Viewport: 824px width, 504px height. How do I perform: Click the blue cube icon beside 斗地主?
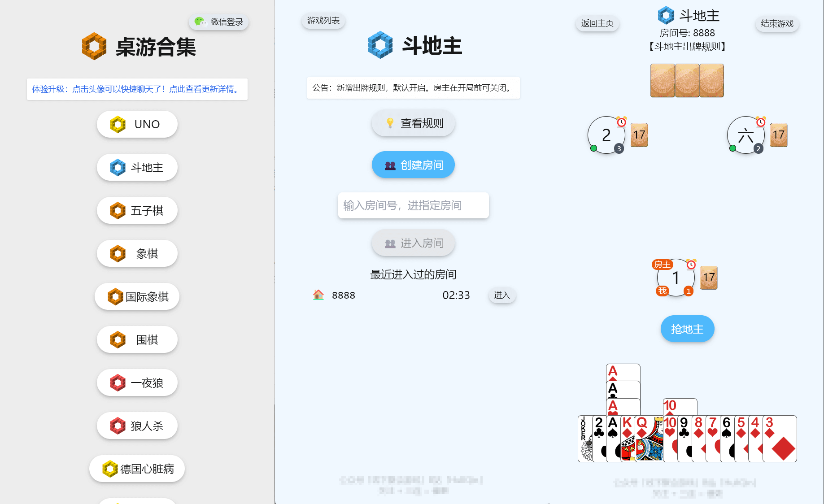(x=118, y=167)
